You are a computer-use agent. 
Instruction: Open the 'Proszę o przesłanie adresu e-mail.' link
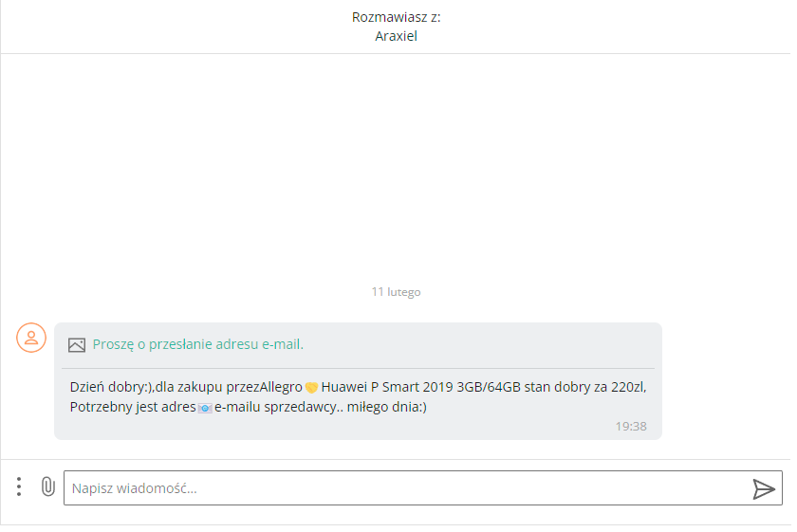pos(199,346)
